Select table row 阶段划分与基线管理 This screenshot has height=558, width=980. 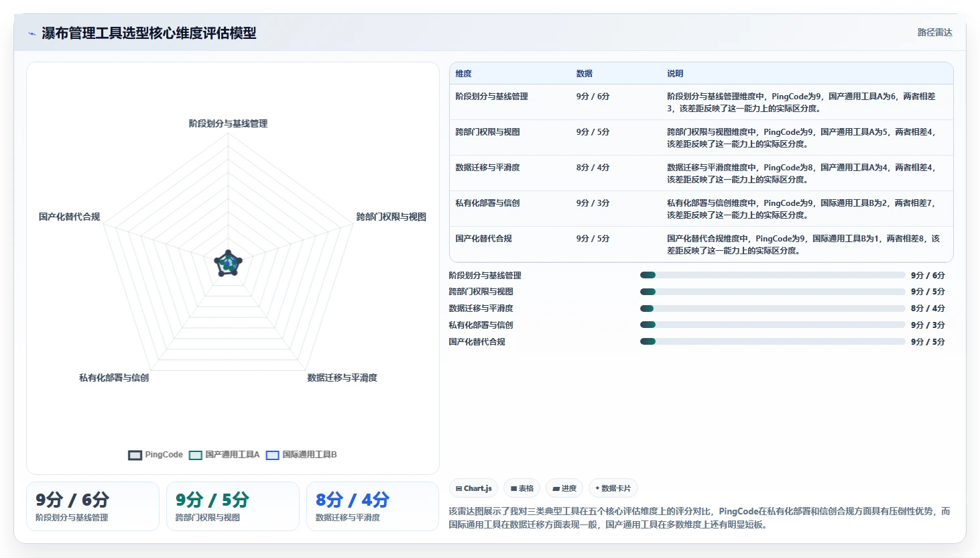click(x=701, y=102)
